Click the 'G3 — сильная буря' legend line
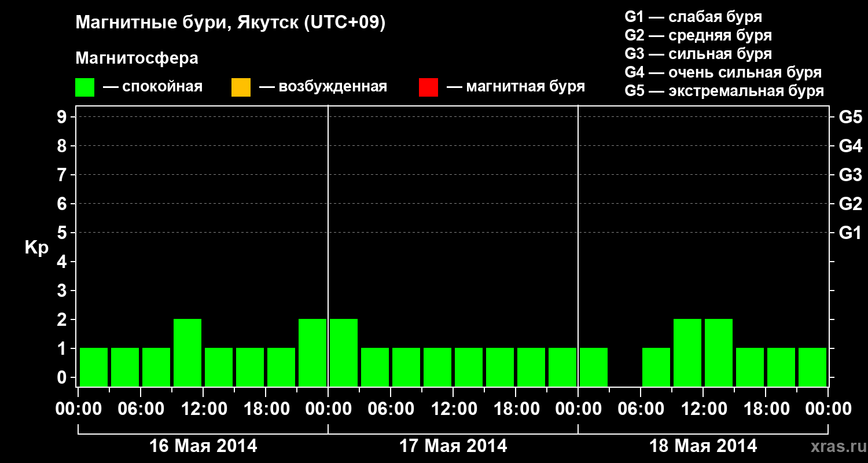Screen dimensions: 868x463 [x=698, y=54]
